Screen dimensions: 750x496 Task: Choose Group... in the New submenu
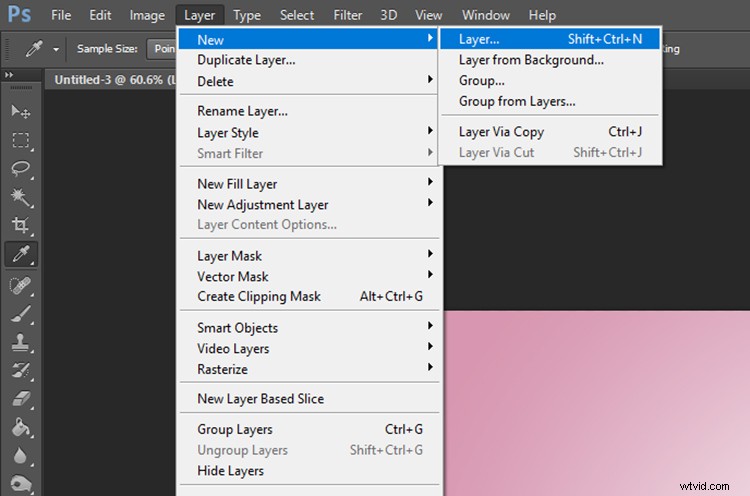(550, 80)
